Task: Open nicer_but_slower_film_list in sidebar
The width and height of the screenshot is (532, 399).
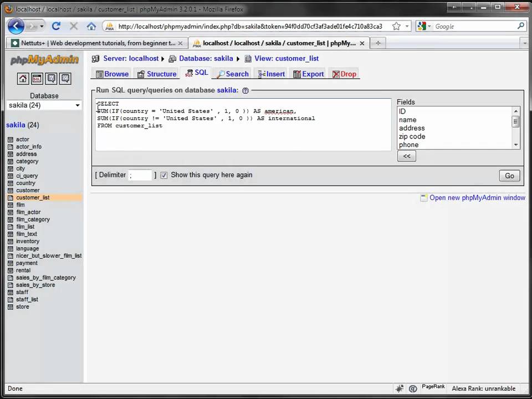Action: tap(49, 256)
